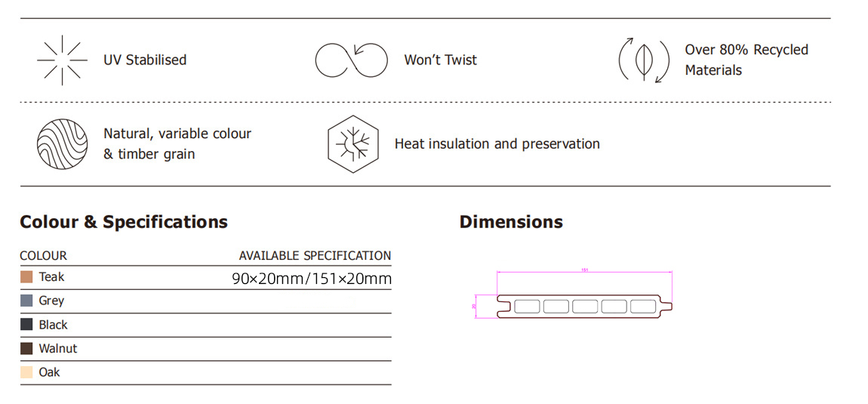This screenshot has height=404, width=868.
Task: Select the Grey colour swatch
Action: pos(26,301)
